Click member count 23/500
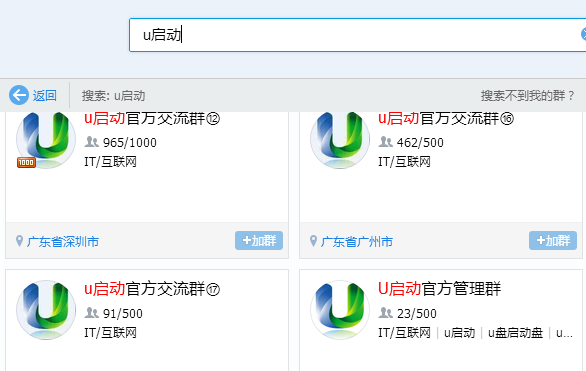Image resolution: width=586 pixels, height=371 pixels. 417,314
